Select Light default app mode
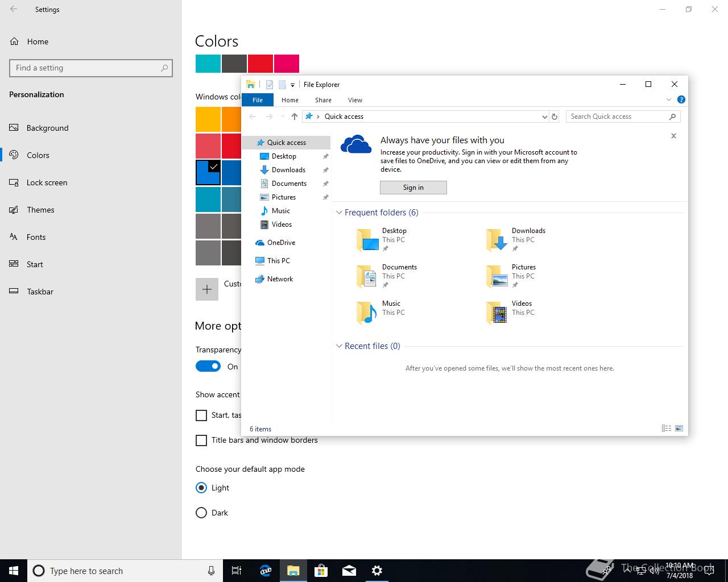Viewport: 728px width, 582px height. [201, 488]
